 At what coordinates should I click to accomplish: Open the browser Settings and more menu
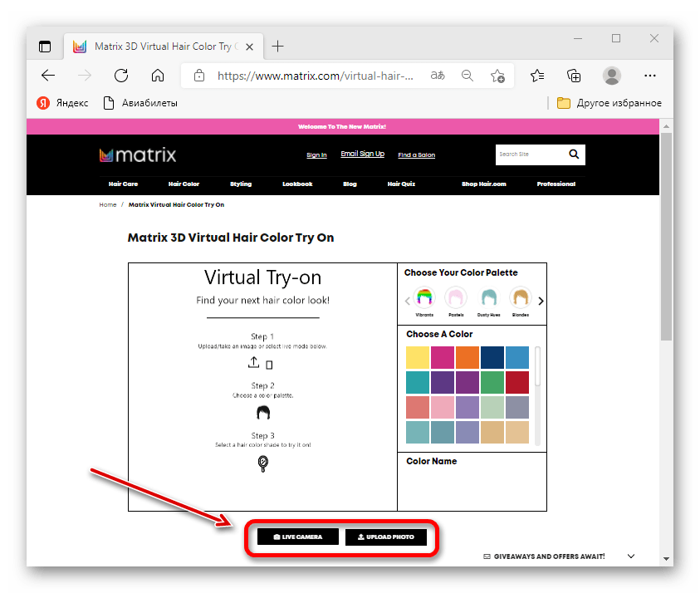pyautogui.click(x=650, y=76)
